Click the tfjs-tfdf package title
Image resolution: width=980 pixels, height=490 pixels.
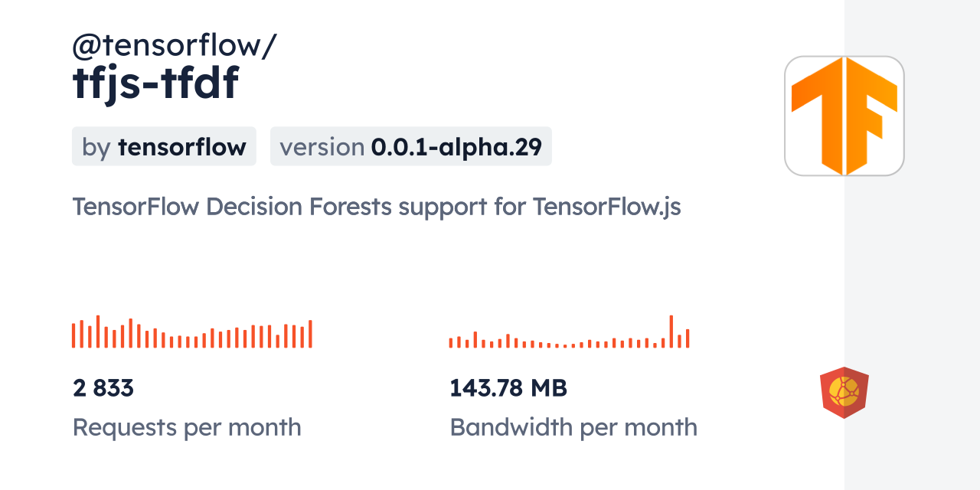155,83
